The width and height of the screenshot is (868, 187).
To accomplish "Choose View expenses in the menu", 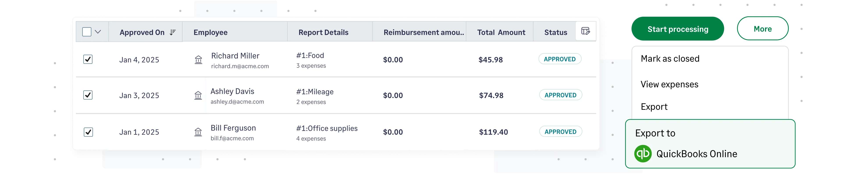I will [669, 84].
